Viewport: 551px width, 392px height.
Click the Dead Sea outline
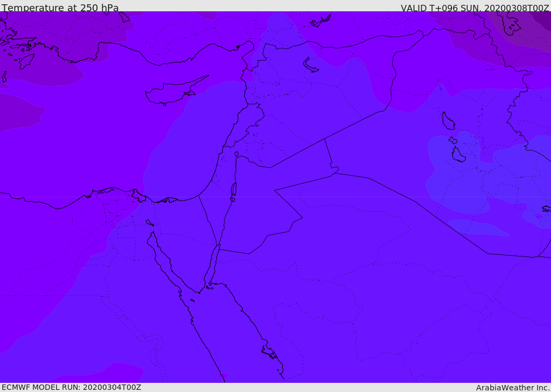[x=234, y=190]
